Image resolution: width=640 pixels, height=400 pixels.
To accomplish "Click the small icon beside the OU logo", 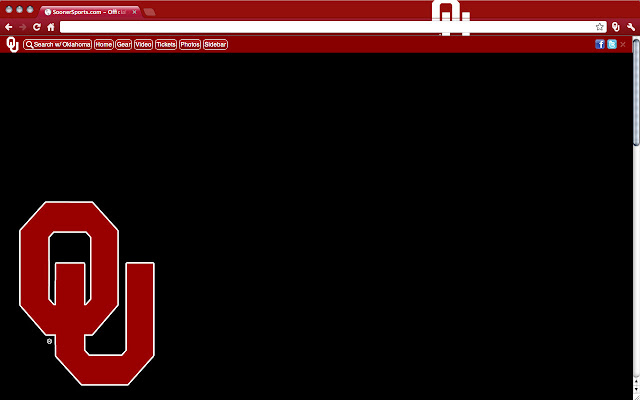I will 49,341.
